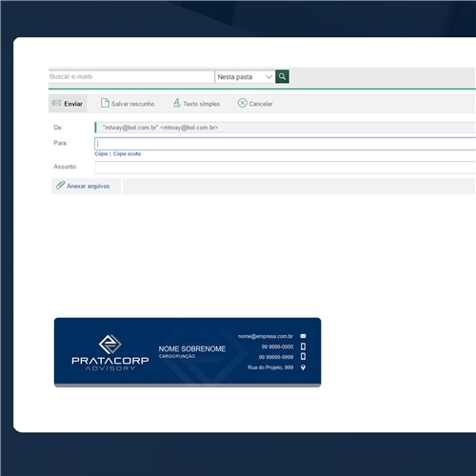
Task: Click the Buscar e-mails search field
Action: [131, 76]
